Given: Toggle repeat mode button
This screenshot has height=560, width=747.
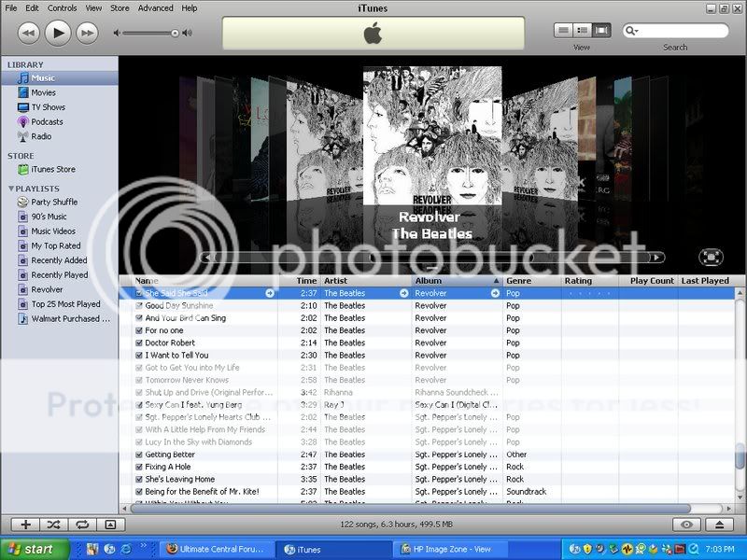Looking at the screenshot, I should (82, 525).
